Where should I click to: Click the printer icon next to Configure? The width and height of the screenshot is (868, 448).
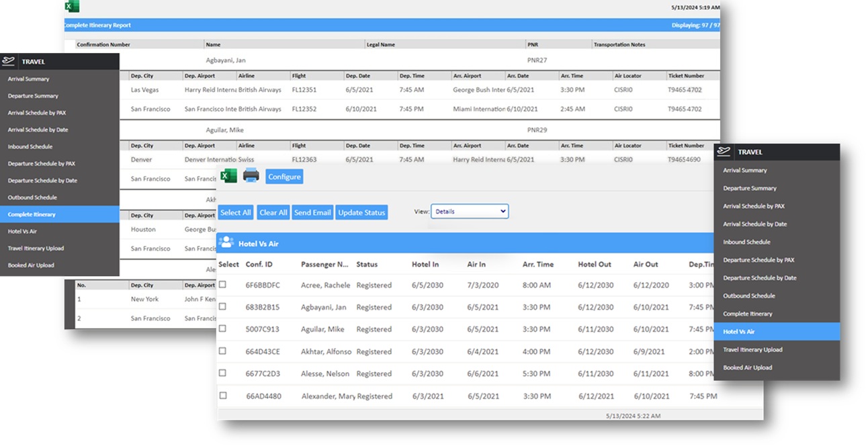tap(251, 176)
